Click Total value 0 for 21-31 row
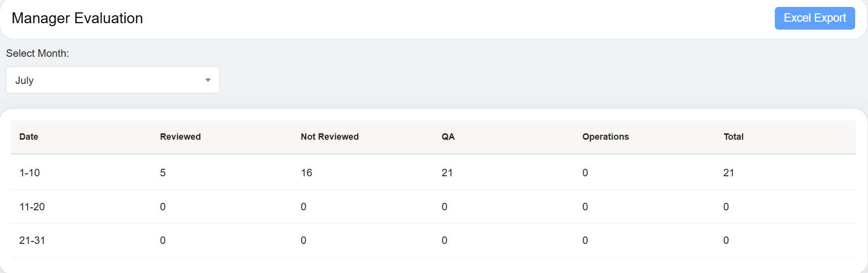Viewport: 868px width, 273px height. [x=726, y=240]
